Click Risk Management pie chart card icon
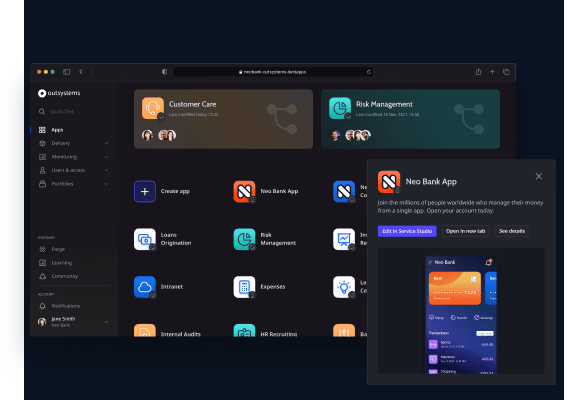The height and width of the screenshot is (400, 567). [x=340, y=108]
